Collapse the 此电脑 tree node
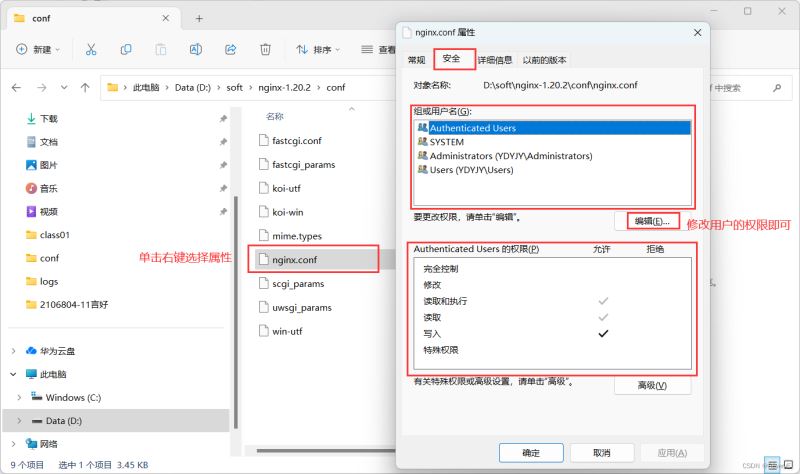Image resolution: width=800 pixels, height=474 pixels. click(x=14, y=374)
